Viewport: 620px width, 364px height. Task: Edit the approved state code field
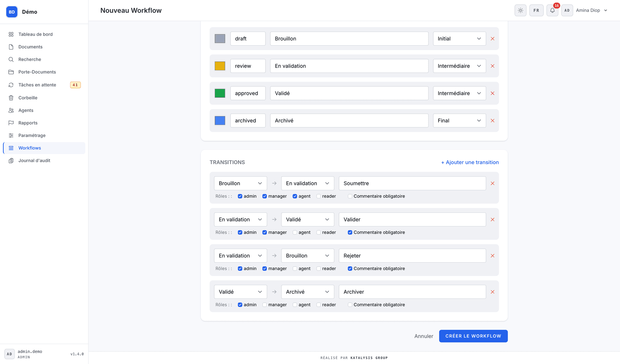[x=248, y=93]
